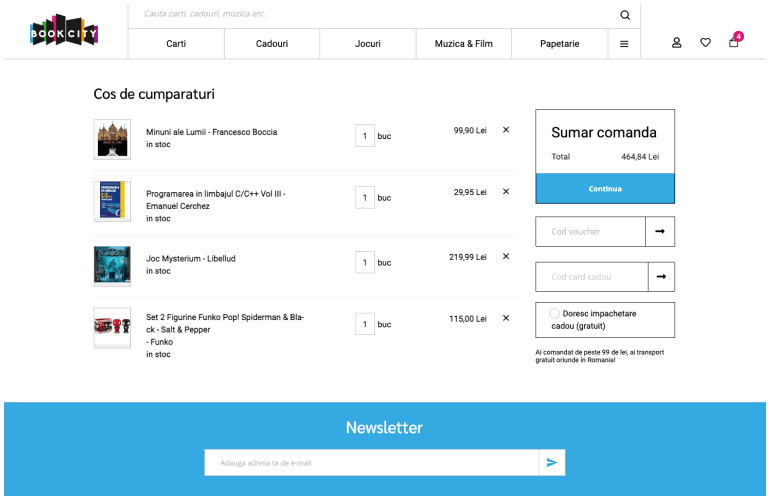
Task: Click the Book City logo
Action: point(63,31)
